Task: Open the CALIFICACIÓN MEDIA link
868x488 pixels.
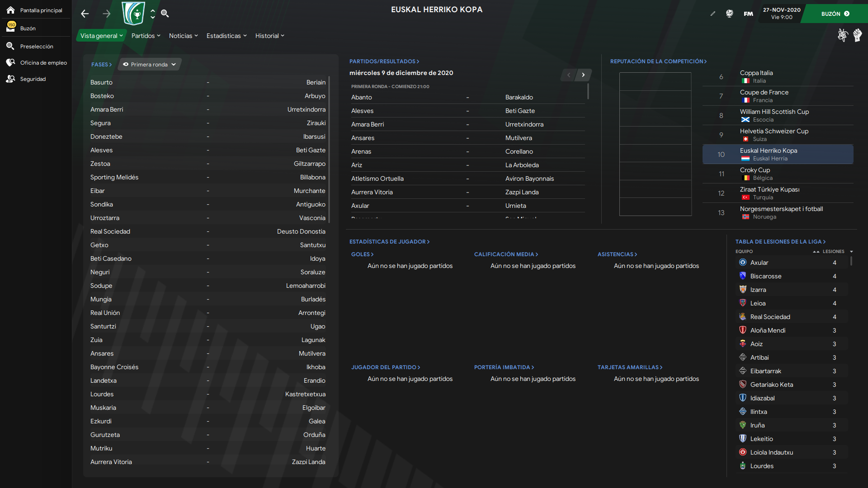Action: [506, 254]
